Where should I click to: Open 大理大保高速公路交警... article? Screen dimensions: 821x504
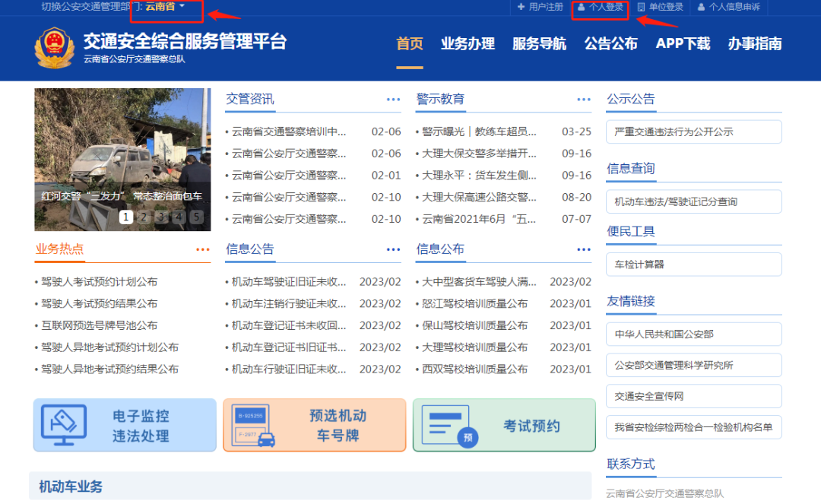pyautogui.click(x=479, y=198)
